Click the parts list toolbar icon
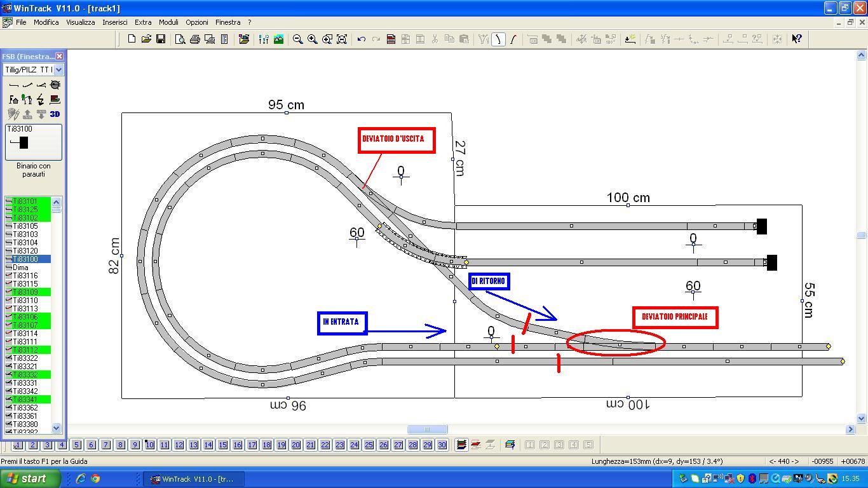Screen dimensions: 868x488 pyautogui.click(x=391, y=39)
